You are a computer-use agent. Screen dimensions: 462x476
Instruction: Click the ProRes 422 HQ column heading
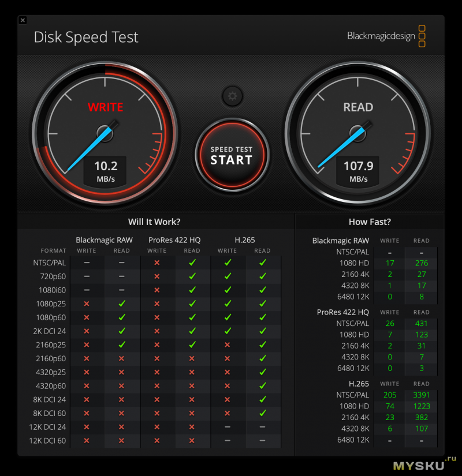[x=174, y=240]
